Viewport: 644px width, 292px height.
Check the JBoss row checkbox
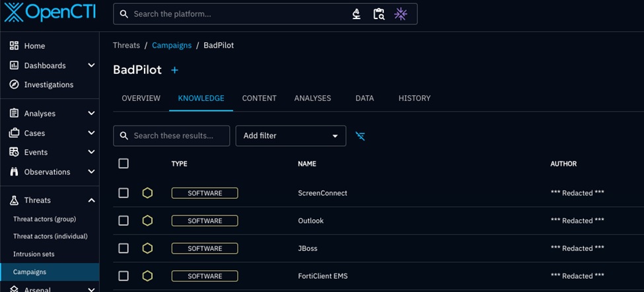click(124, 248)
